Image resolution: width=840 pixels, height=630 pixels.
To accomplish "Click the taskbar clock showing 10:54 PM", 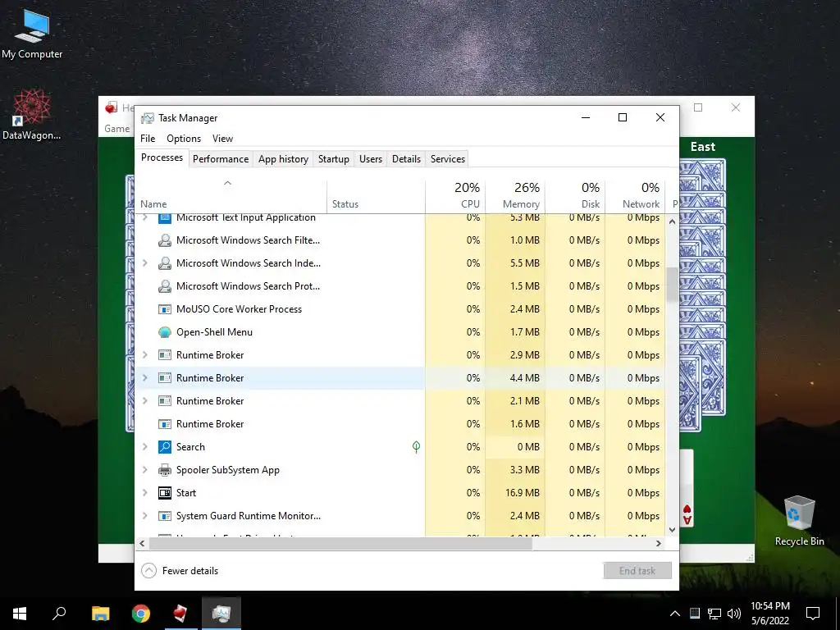I will [x=769, y=614].
